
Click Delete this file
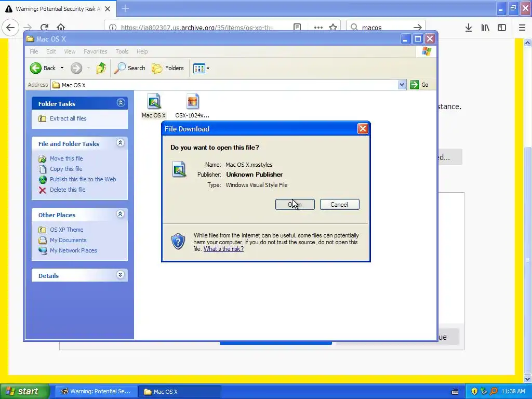pos(68,190)
